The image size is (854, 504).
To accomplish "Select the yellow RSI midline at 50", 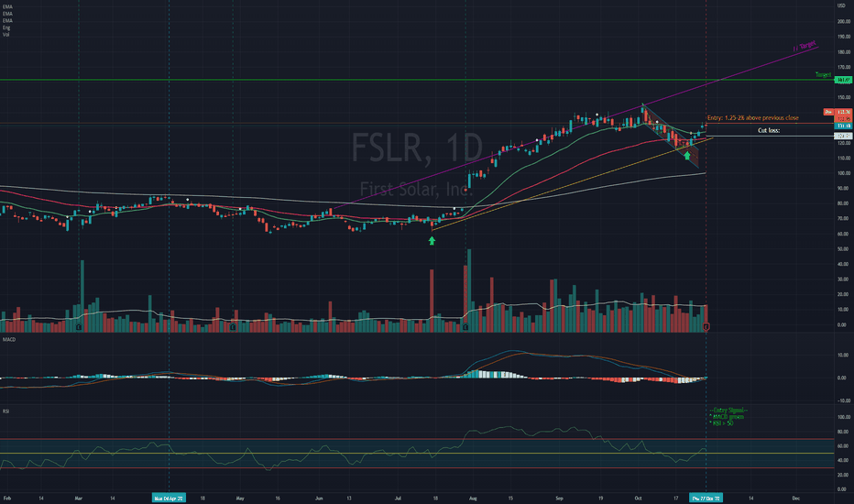I will pyautogui.click(x=417, y=454).
